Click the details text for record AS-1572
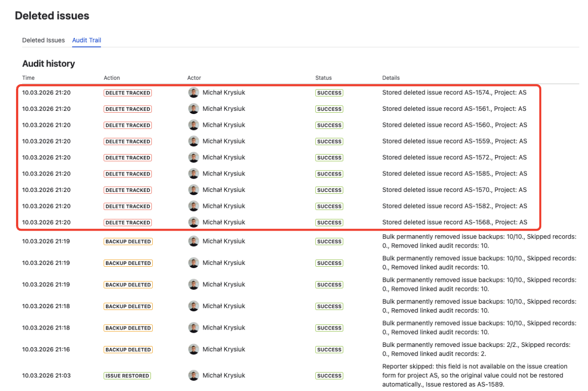588x391 pixels. pos(454,157)
